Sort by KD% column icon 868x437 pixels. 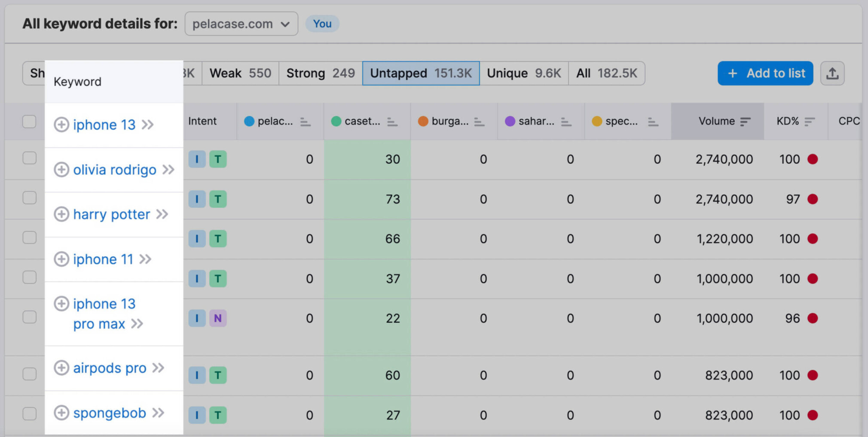coord(810,122)
